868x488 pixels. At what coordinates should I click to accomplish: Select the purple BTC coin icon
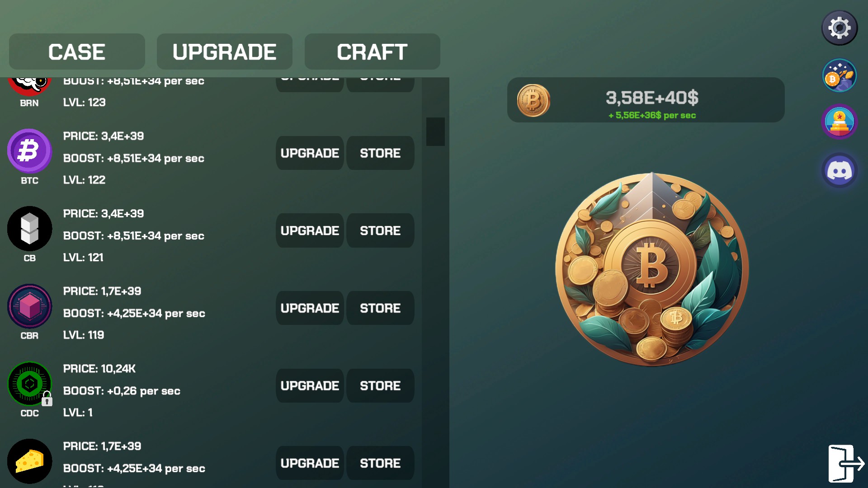point(29,151)
